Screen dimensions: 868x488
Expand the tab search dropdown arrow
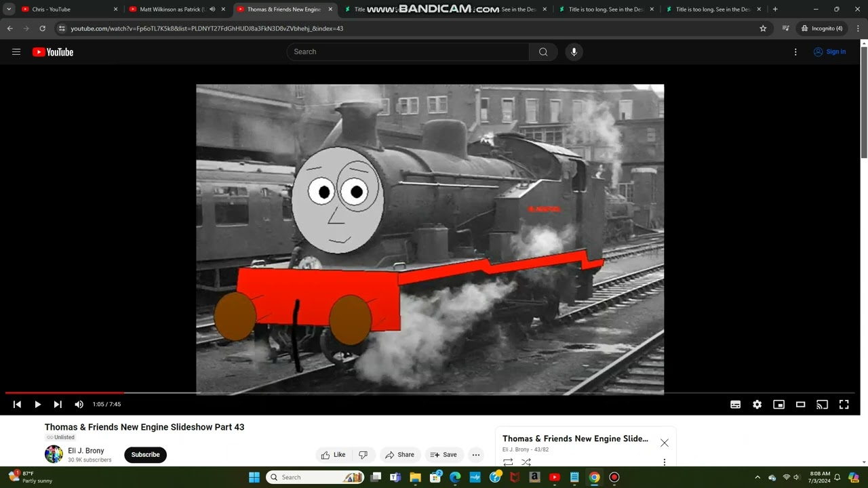coord(9,9)
